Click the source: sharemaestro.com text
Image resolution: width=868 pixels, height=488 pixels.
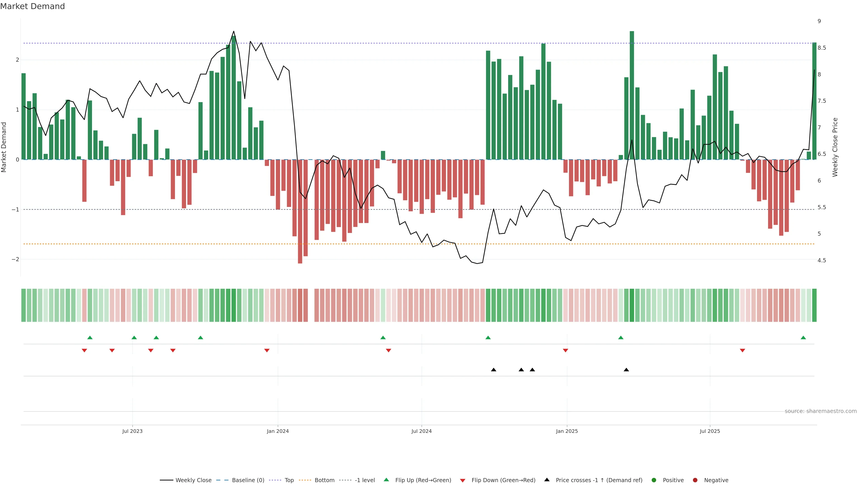821,411
